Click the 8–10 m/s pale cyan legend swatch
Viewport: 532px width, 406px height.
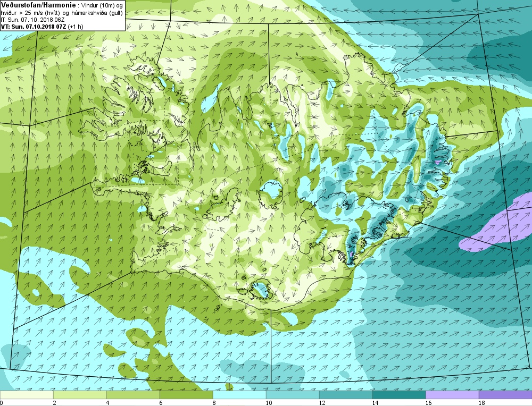[x=239, y=395]
